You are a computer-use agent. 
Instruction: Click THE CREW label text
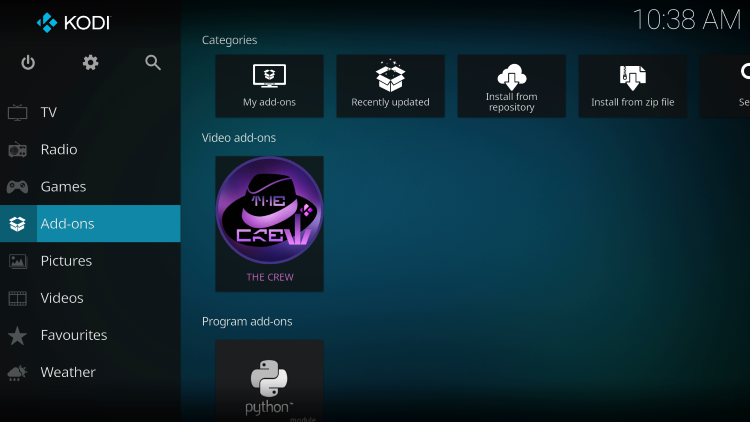pyautogui.click(x=270, y=278)
